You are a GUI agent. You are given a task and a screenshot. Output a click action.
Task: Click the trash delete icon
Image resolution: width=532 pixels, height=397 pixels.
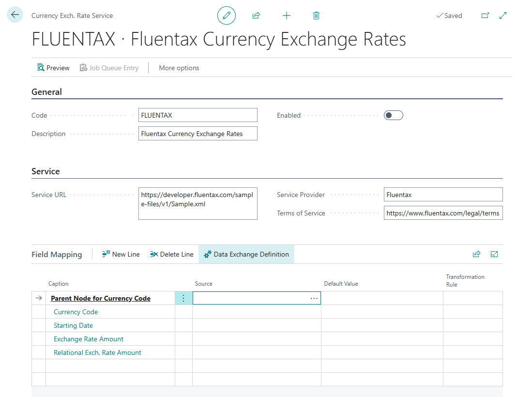[316, 15]
